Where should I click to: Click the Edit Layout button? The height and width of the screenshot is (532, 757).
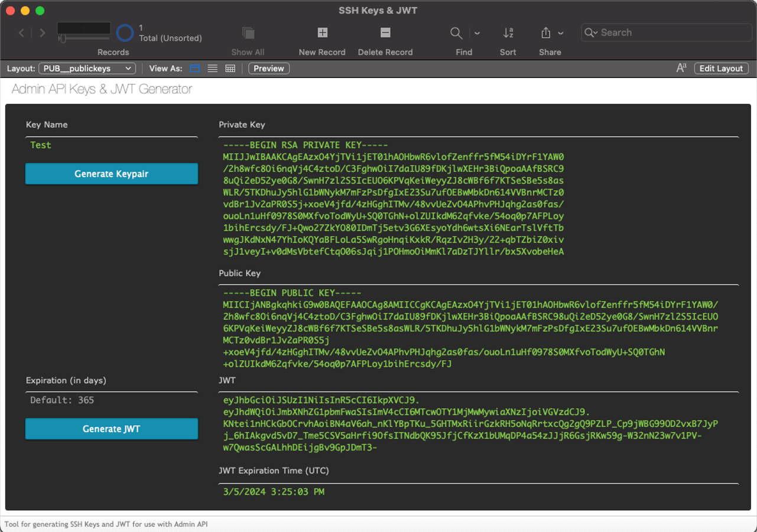[721, 68]
